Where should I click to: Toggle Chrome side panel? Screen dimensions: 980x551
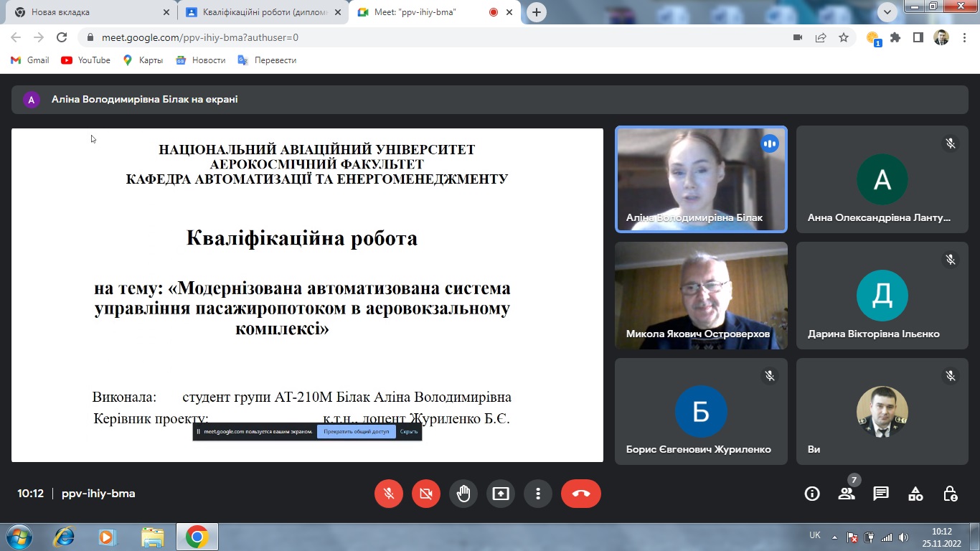point(918,38)
